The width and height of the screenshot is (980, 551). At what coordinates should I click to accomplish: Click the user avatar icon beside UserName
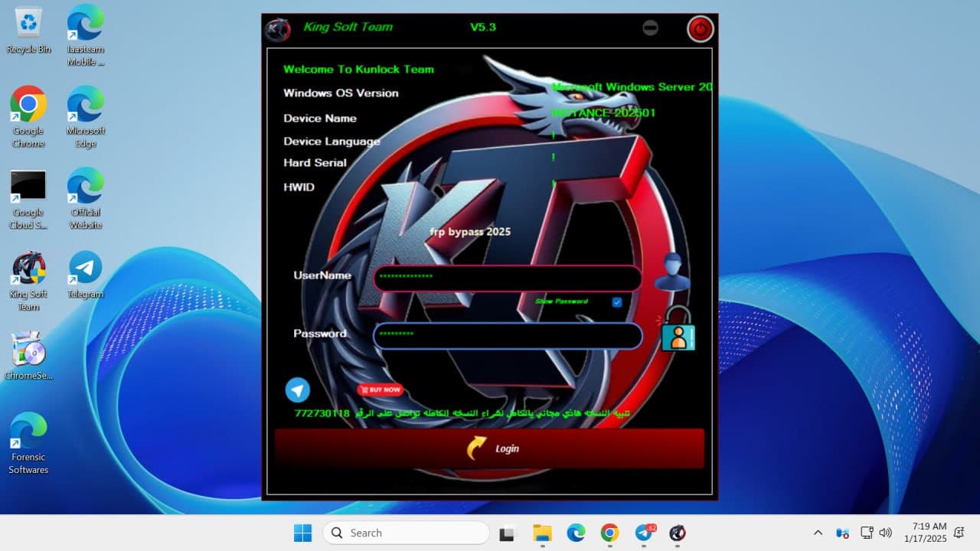(671, 272)
